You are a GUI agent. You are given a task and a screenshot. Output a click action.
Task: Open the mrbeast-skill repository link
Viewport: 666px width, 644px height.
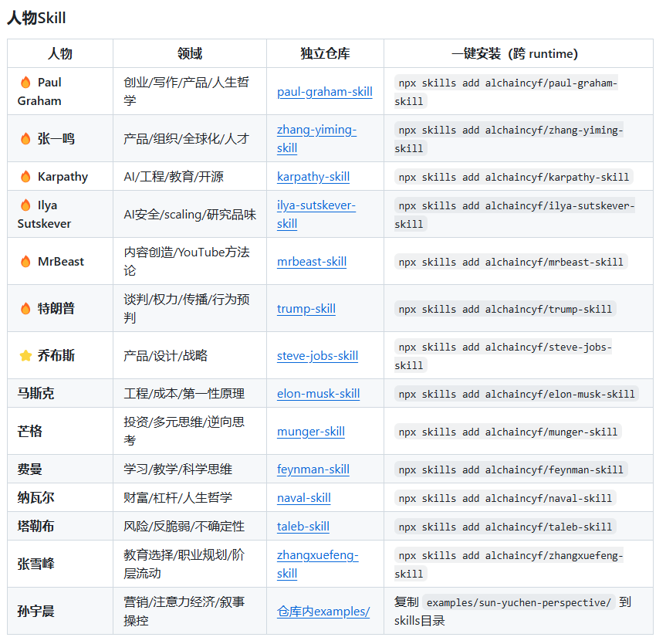312,262
